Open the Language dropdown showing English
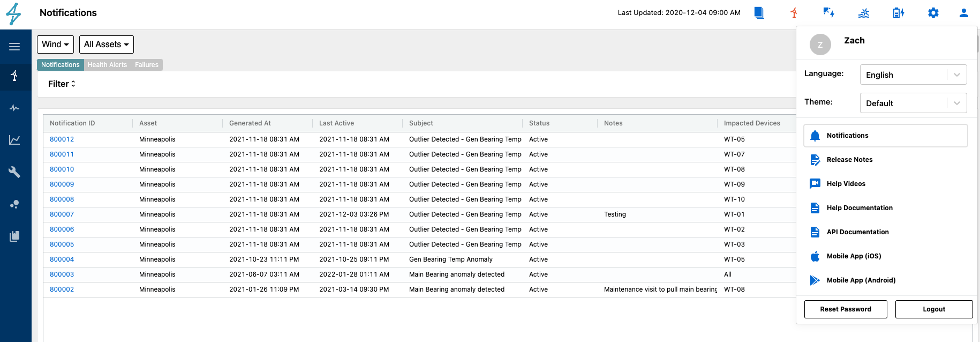This screenshot has width=980, height=342. point(914,75)
